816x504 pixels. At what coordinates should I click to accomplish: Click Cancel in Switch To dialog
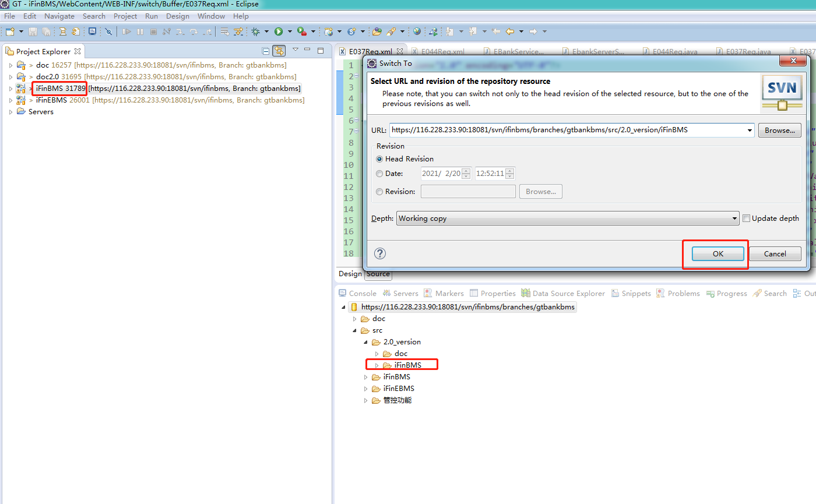click(775, 253)
